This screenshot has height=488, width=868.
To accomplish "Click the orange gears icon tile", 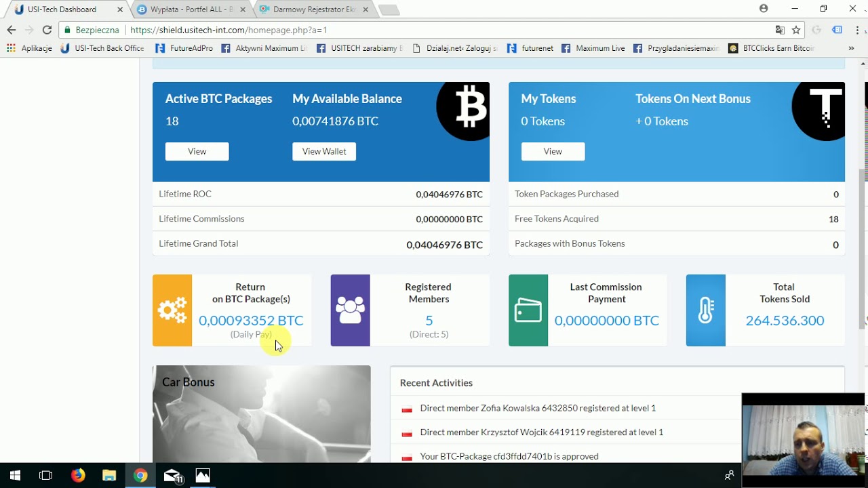I will [x=172, y=310].
